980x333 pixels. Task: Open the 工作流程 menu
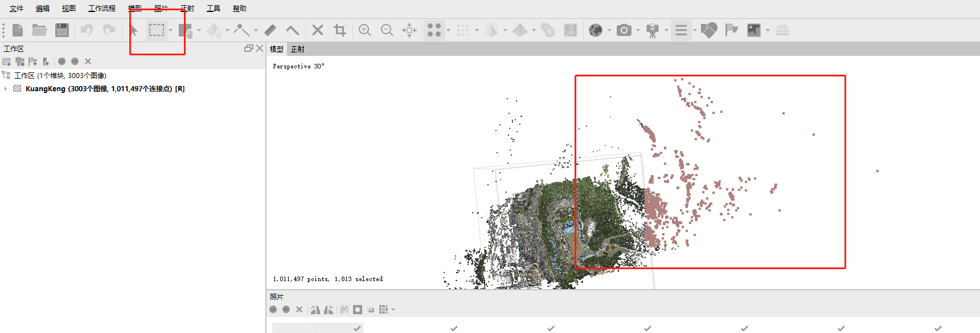click(x=102, y=9)
